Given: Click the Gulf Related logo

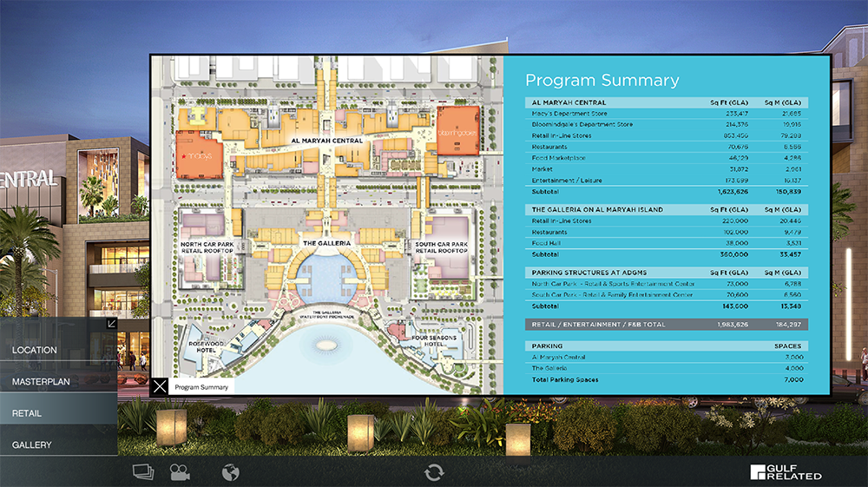Looking at the screenshot, I should point(786,472).
